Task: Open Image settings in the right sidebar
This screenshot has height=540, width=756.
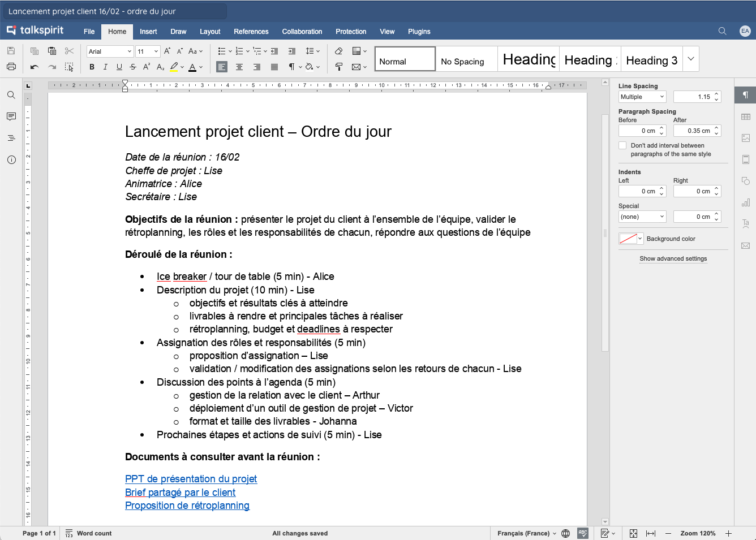Action: [745, 138]
